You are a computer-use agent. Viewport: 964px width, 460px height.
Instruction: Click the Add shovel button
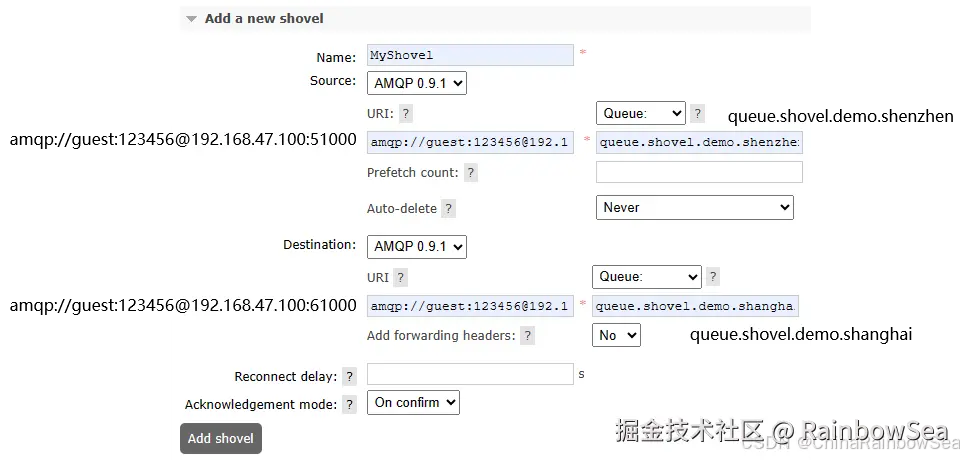coord(221,438)
